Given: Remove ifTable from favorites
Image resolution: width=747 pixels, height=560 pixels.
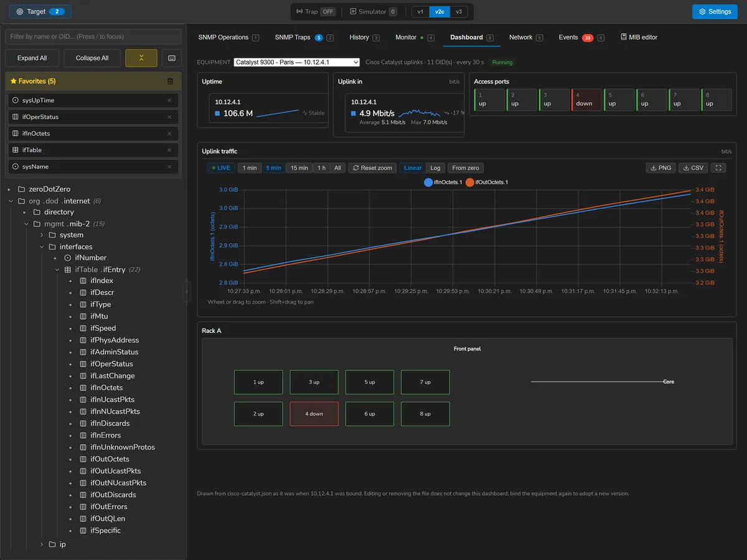Looking at the screenshot, I should pos(169,150).
